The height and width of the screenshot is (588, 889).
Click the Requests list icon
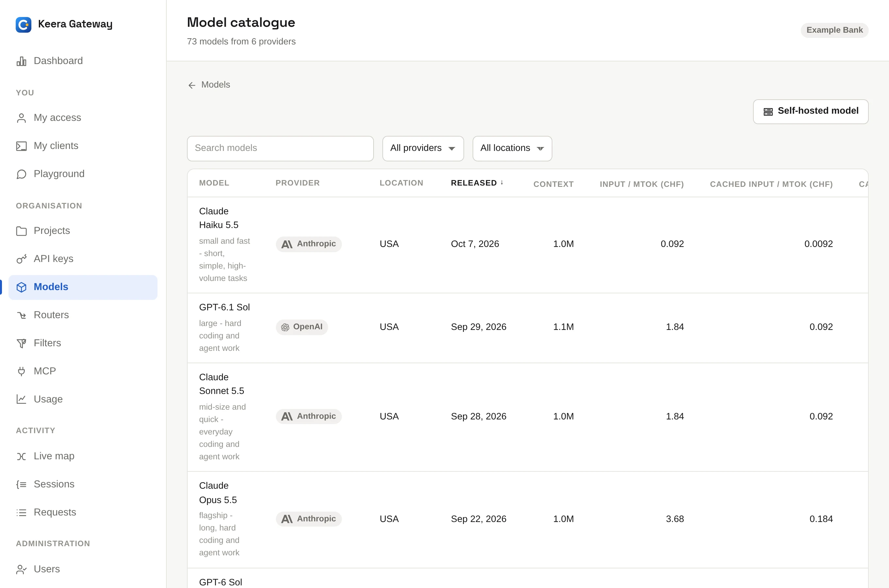[x=21, y=513]
